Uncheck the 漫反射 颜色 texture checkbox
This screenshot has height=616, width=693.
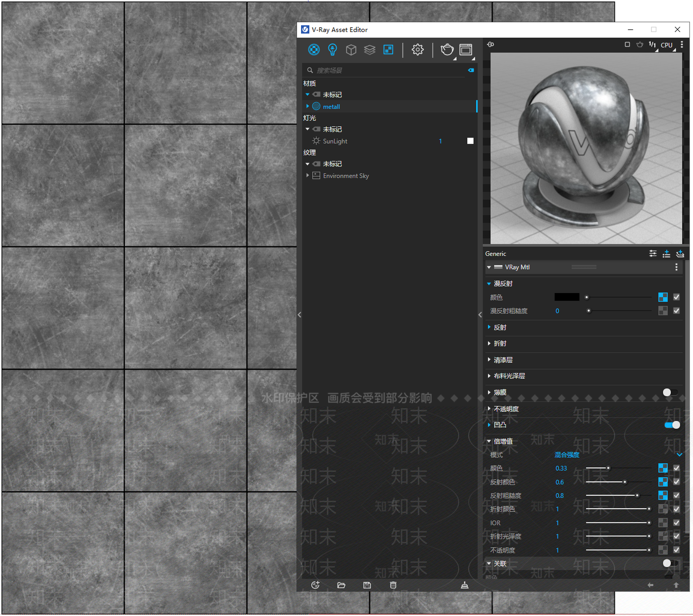677,297
